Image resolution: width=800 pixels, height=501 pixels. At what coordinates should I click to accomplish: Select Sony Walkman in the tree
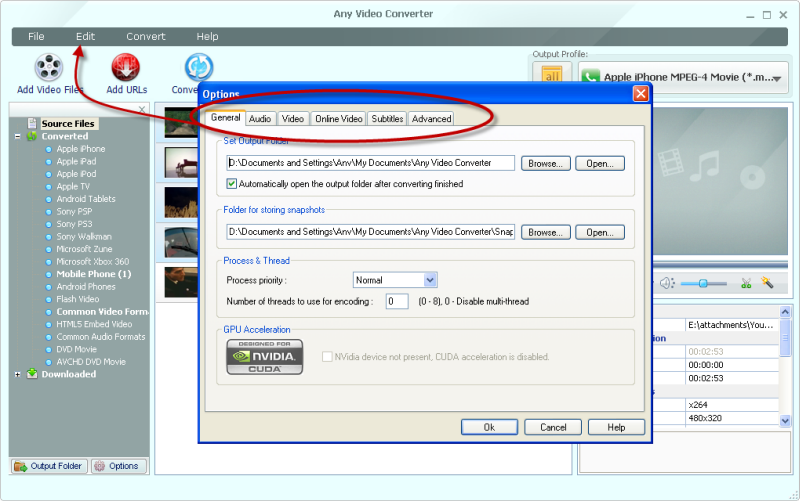(x=84, y=236)
